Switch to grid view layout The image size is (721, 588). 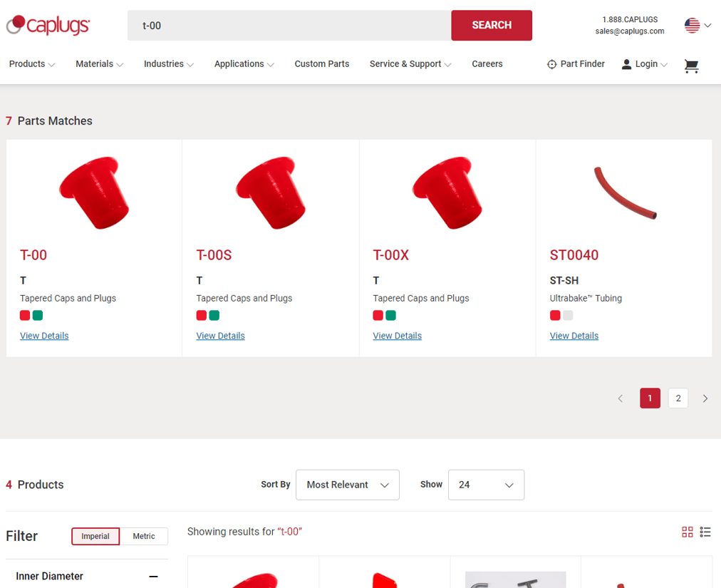click(687, 532)
